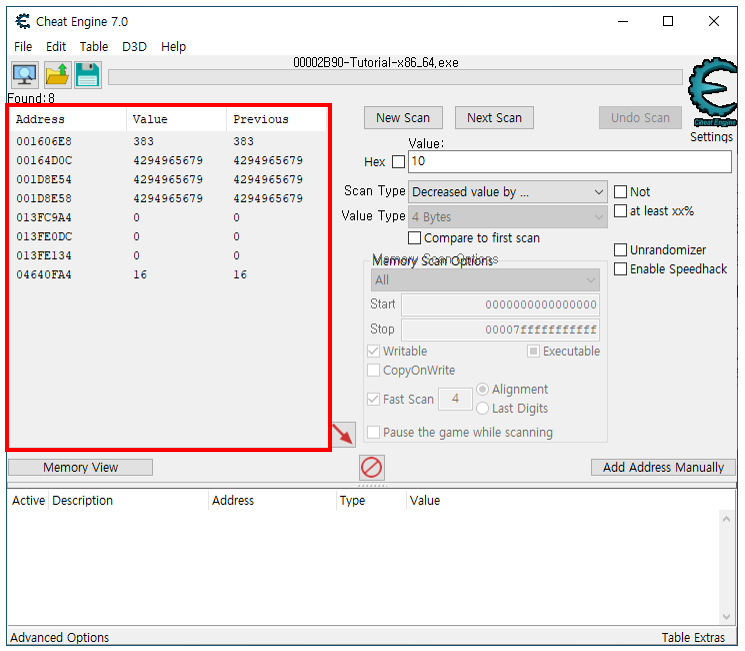Enable Compare to first scan
The width and height of the screenshot is (745, 651).
pos(414,238)
